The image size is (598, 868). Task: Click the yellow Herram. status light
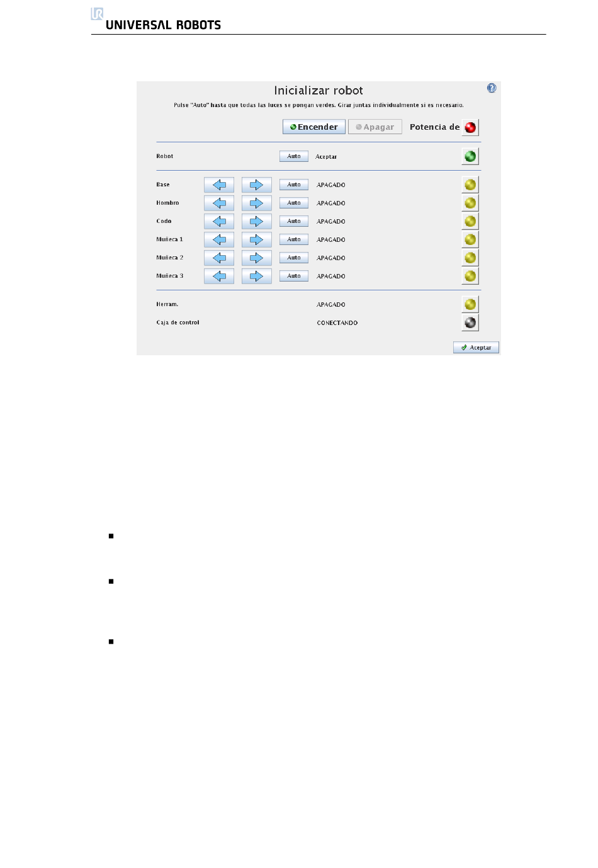coord(470,304)
